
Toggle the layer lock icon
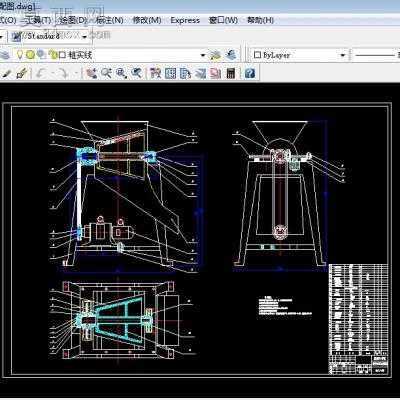click(52, 55)
